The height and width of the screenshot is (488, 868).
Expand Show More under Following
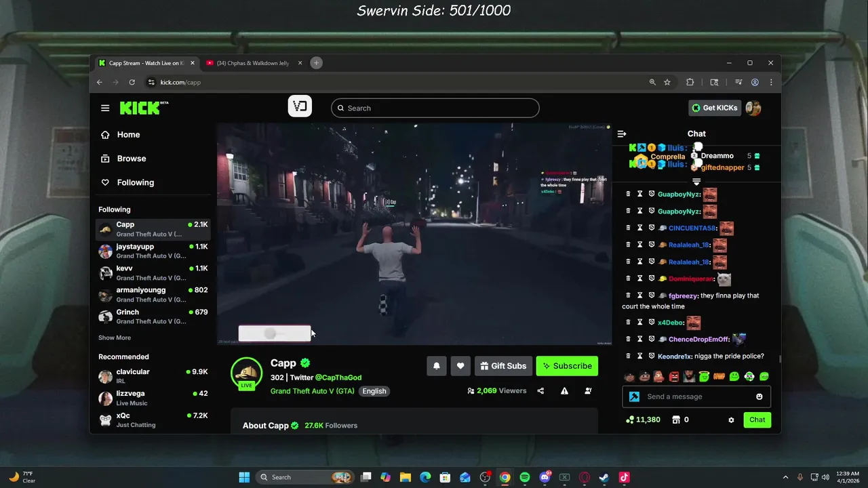click(x=115, y=338)
